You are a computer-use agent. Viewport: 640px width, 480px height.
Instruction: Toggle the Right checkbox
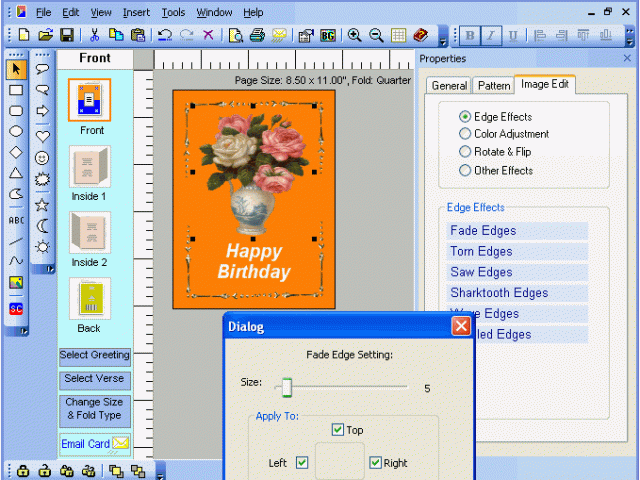[375, 463]
